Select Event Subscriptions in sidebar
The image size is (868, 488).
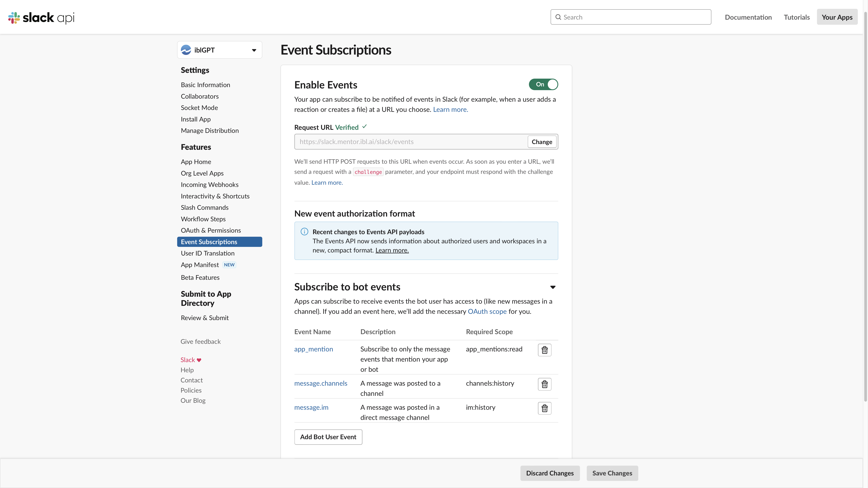point(219,242)
